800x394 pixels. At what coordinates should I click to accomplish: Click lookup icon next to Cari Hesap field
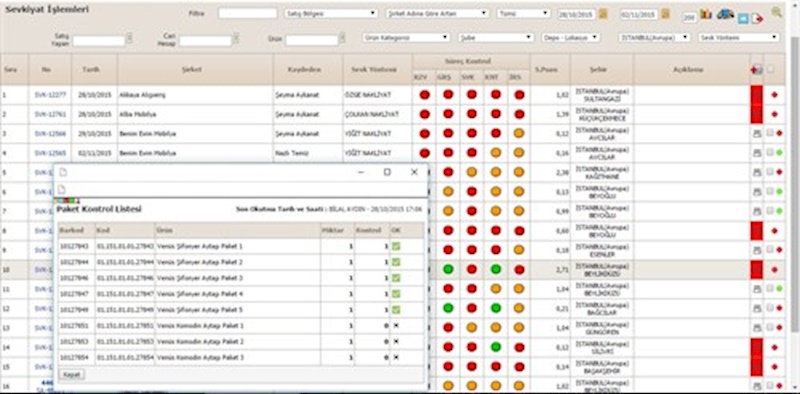point(236,38)
